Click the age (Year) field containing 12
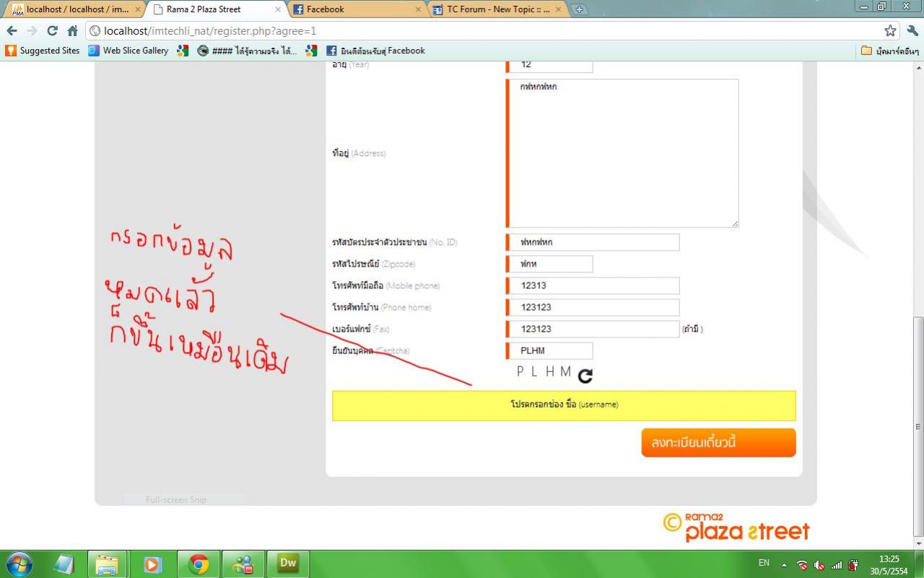The image size is (924, 578). 549,65
